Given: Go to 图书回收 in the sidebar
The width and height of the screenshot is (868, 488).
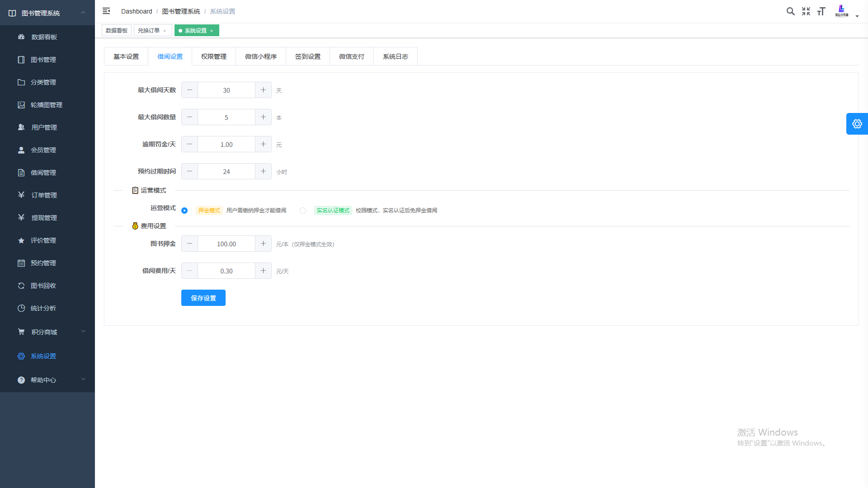Looking at the screenshot, I should click(x=43, y=286).
